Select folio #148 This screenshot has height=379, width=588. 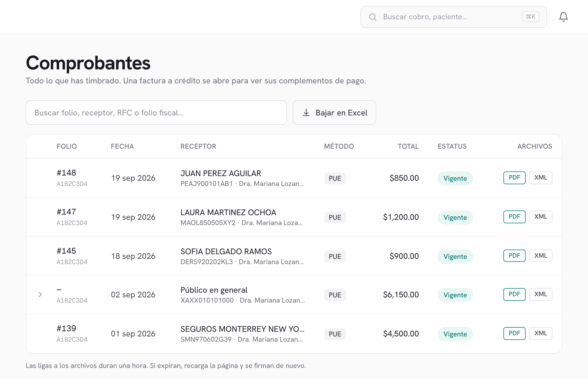[x=66, y=173]
